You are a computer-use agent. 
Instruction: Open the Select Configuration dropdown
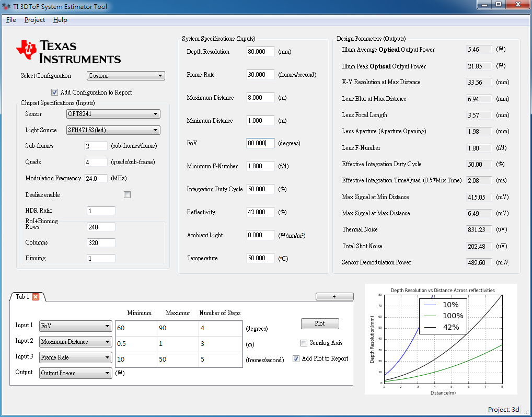pos(126,76)
